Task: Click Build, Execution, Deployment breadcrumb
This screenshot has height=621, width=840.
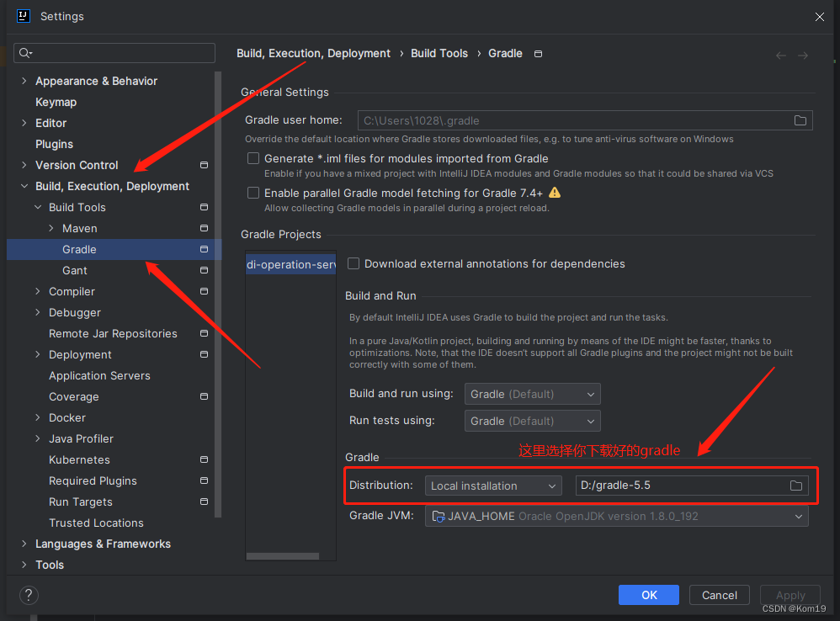Action: 313,54
